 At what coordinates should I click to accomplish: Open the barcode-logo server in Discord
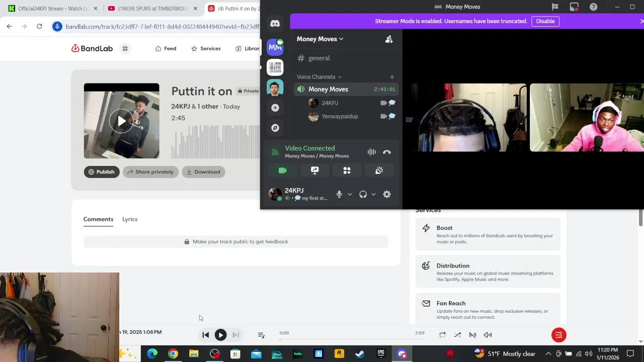(275, 67)
